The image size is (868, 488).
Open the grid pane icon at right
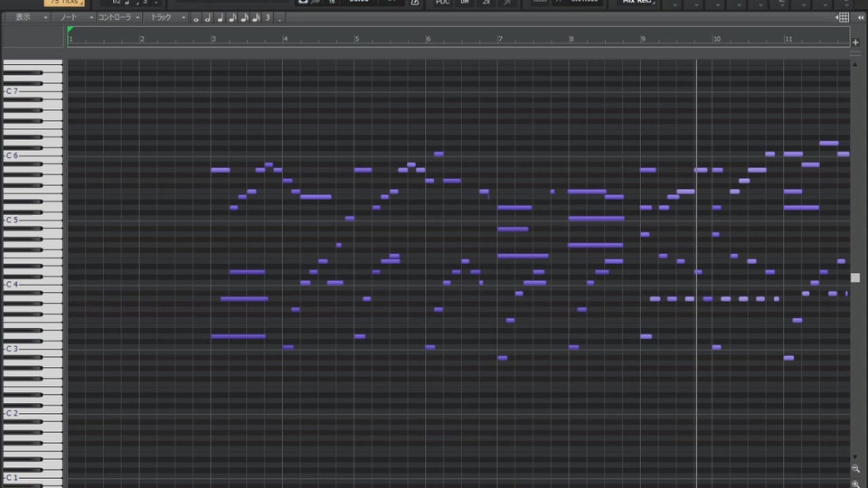pos(843,18)
